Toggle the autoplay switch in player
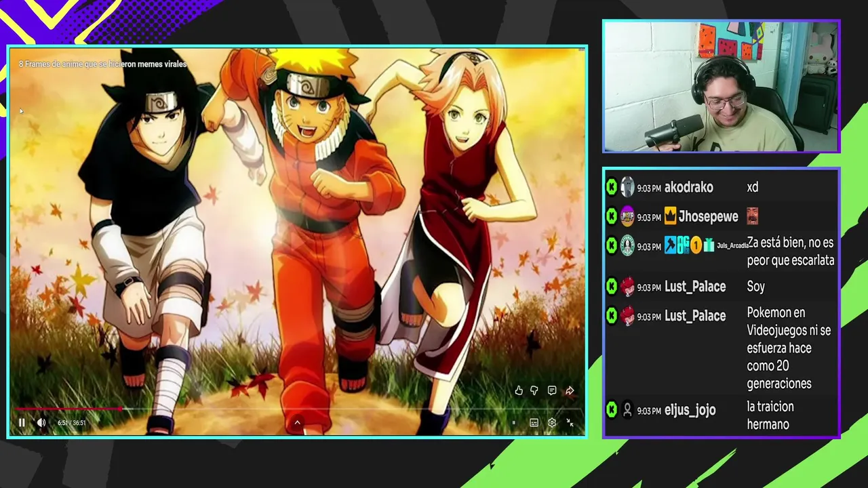 (x=513, y=422)
